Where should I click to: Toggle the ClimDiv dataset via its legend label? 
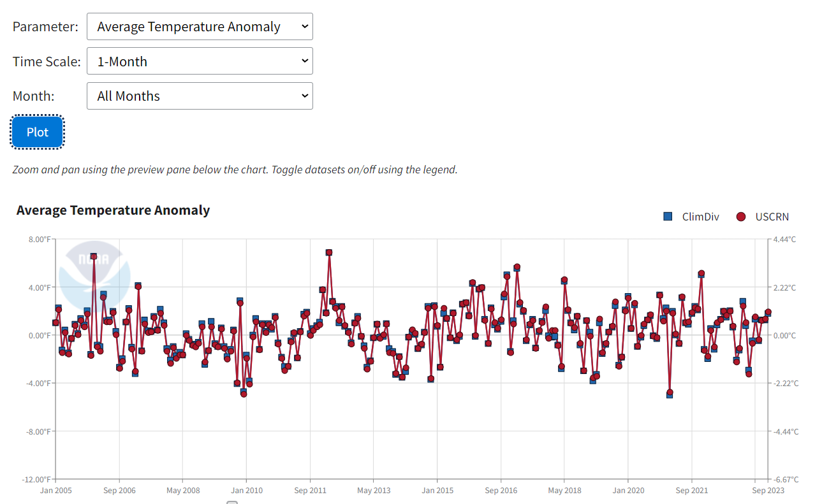700,217
